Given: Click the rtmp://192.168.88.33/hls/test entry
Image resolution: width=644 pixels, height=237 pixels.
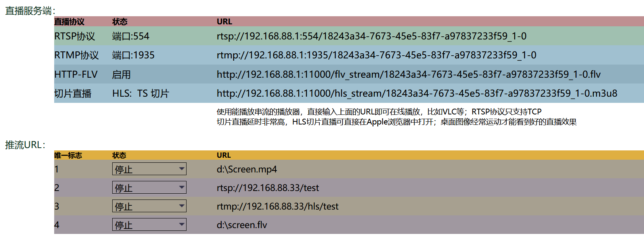Looking at the screenshot, I should click(x=277, y=206).
